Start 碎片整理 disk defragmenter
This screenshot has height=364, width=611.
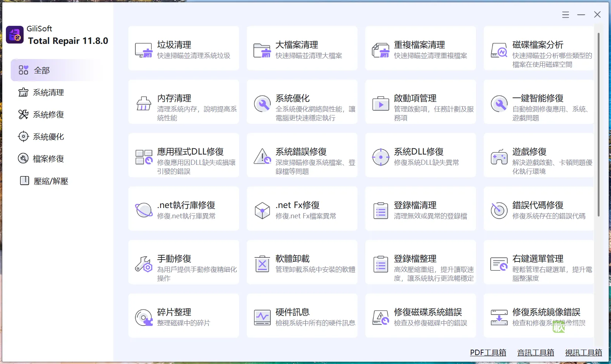pyautogui.click(x=183, y=316)
